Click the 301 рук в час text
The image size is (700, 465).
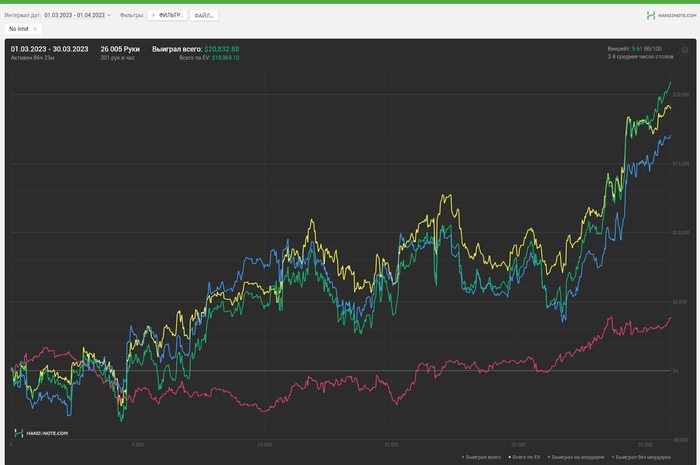[x=117, y=58]
